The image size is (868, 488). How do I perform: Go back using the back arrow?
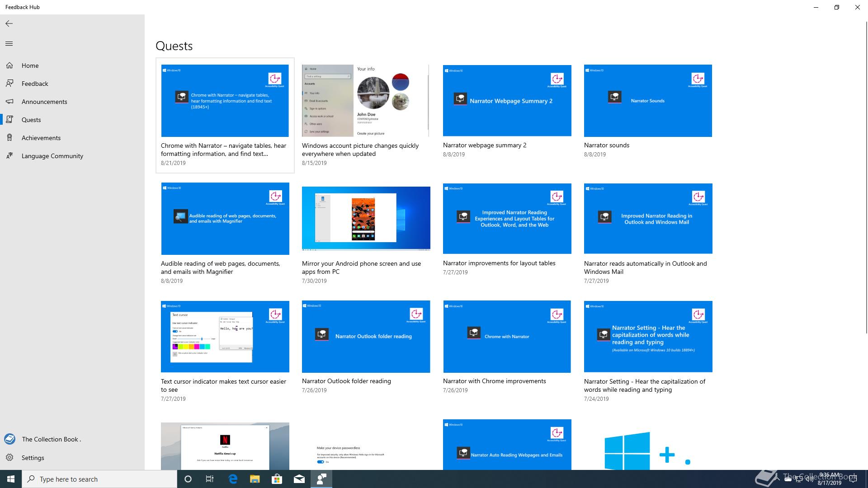(9, 23)
